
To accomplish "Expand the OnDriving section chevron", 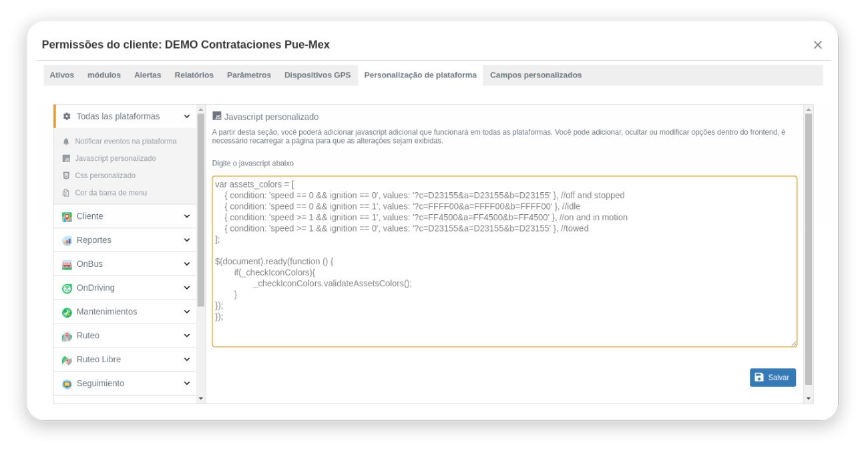I will point(187,288).
